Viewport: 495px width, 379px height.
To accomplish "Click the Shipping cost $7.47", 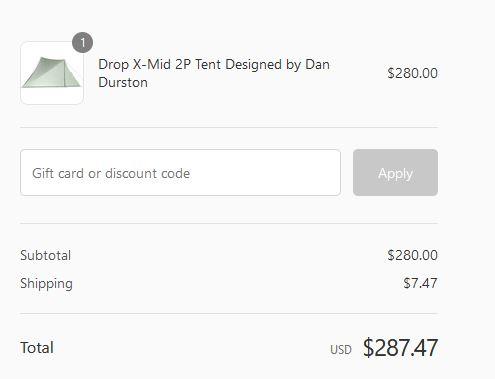I will click(x=420, y=283).
